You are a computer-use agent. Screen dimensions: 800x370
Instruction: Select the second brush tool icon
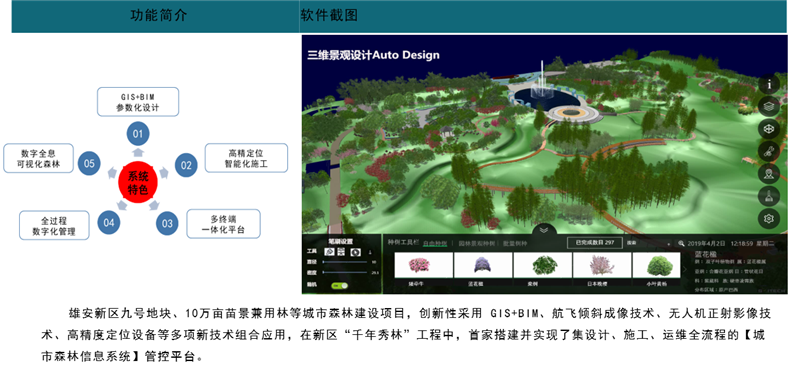tap(341, 252)
